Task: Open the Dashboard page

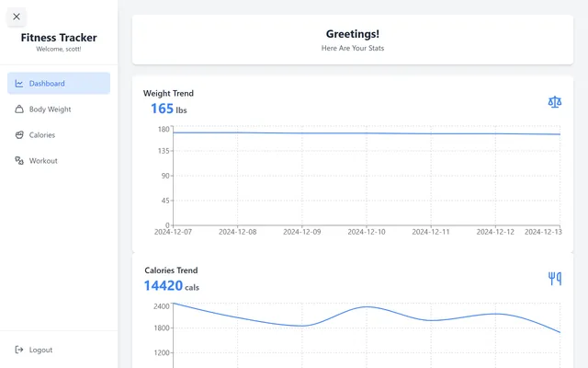Action: tap(59, 84)
